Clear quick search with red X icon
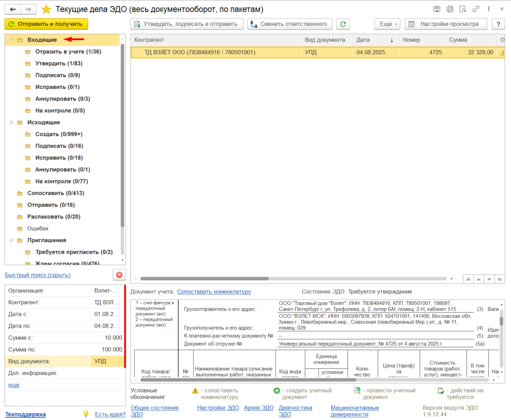Image resolution: width=511 pixels, height=420 pixels. pyautogui.click(x=119, y=275)
